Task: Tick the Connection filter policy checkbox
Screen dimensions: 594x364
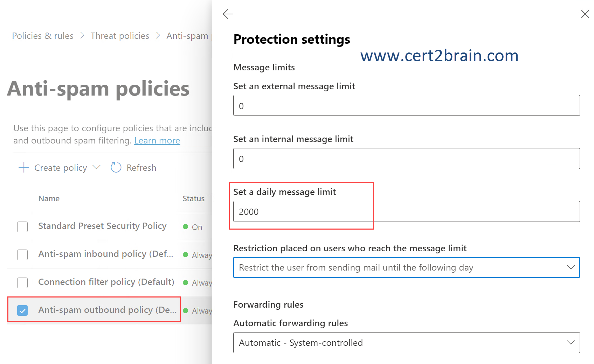Action: (22, 282)
